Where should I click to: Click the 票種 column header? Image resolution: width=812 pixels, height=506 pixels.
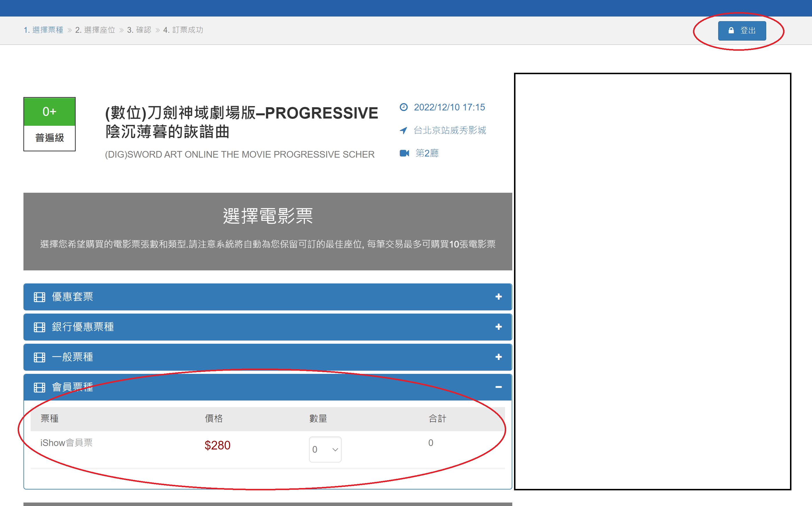[50, 418]
